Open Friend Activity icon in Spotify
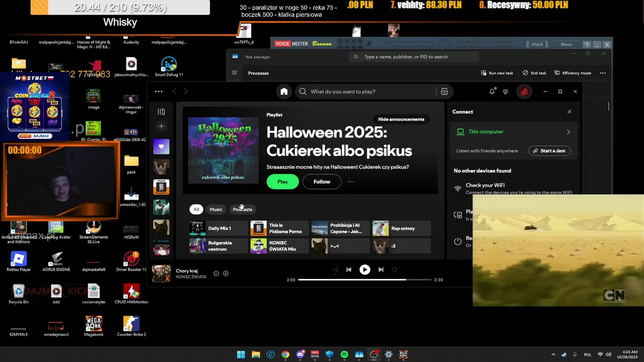 click(506, 92)
